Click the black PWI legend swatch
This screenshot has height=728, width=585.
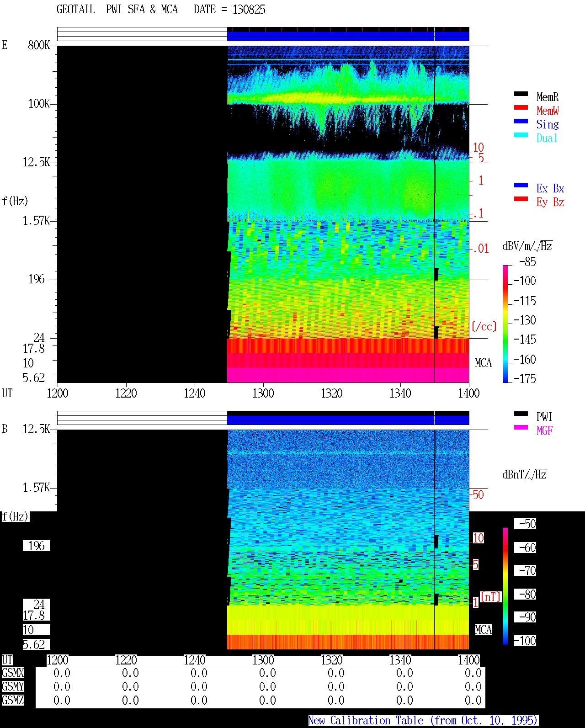click(521, 414)
